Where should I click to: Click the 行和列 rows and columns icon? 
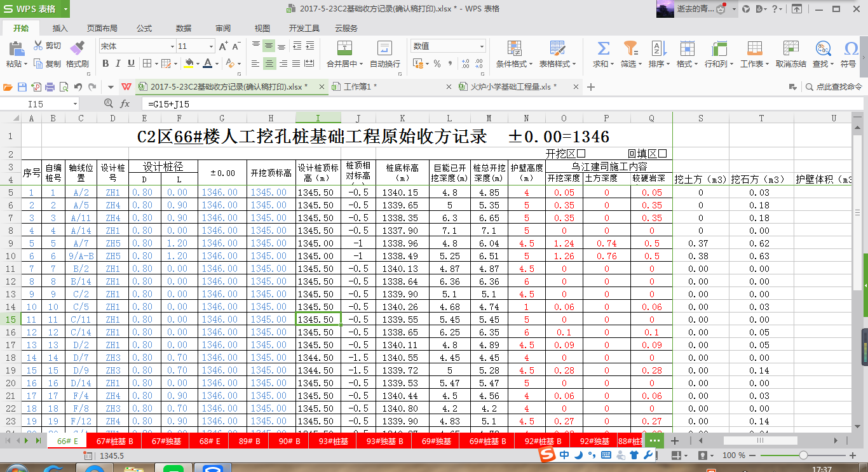click(x=719, y=48)
